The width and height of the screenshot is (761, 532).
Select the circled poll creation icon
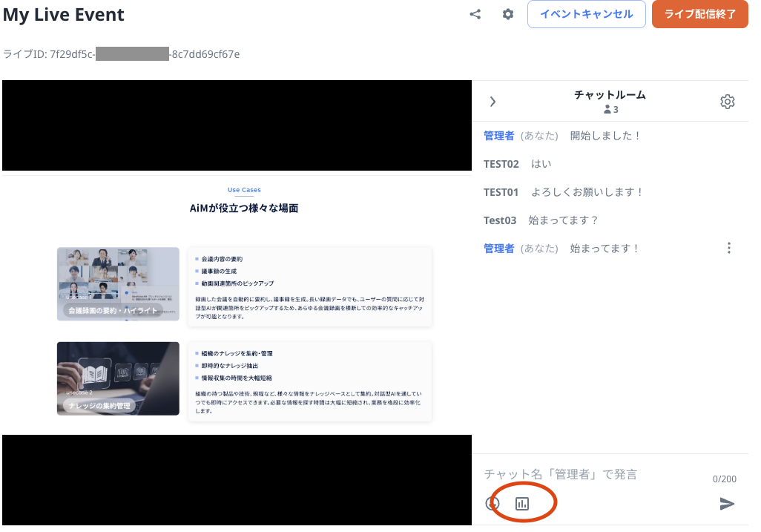tap(523, 502)
